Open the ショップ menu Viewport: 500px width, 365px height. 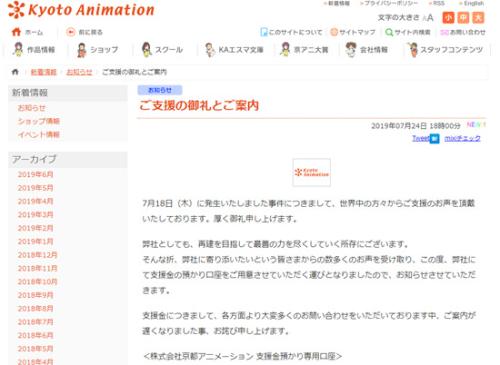97,50
